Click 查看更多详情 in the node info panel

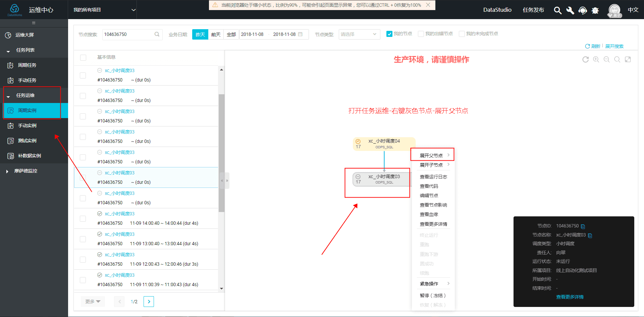tap(570, 297)
